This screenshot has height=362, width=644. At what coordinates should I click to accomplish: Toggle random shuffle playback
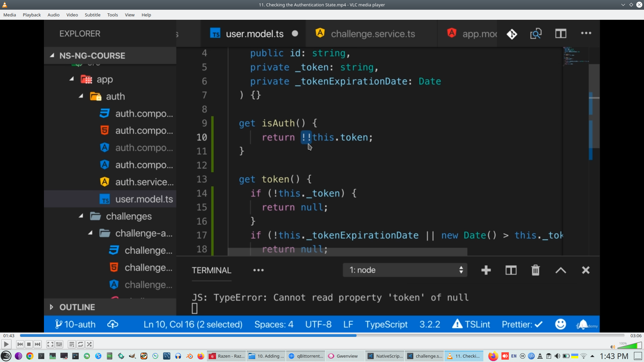coord(89,344)
